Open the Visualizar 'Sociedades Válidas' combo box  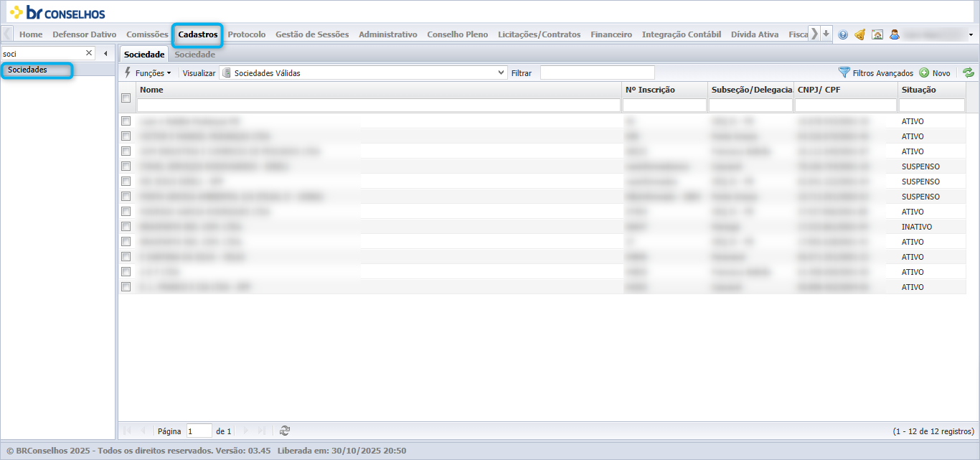click(364, 72)
